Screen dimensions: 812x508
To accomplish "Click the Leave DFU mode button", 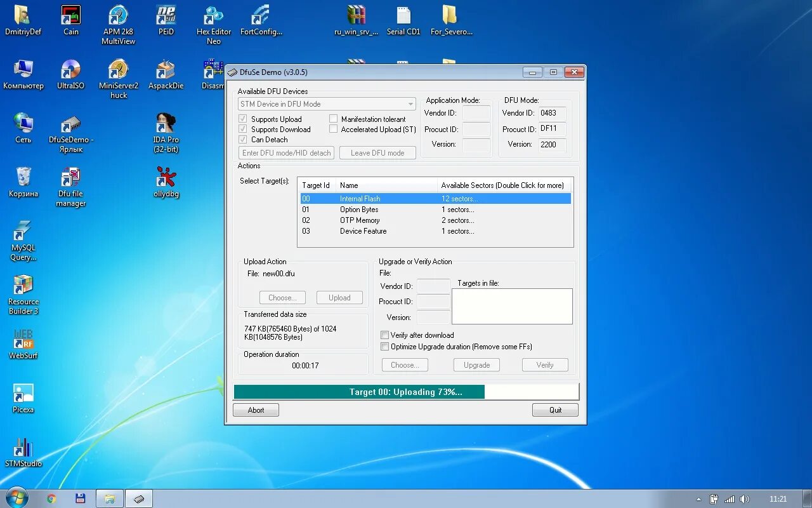I will pyautogui.click(x=377, y=153).
